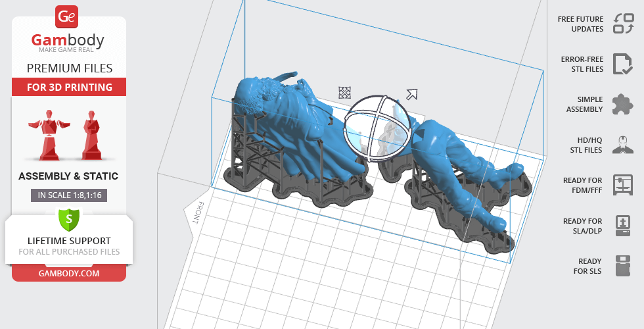644x329 pixels.
Task: Click the Simple Assembly puzzle piece icon
Action: (622, 104)
